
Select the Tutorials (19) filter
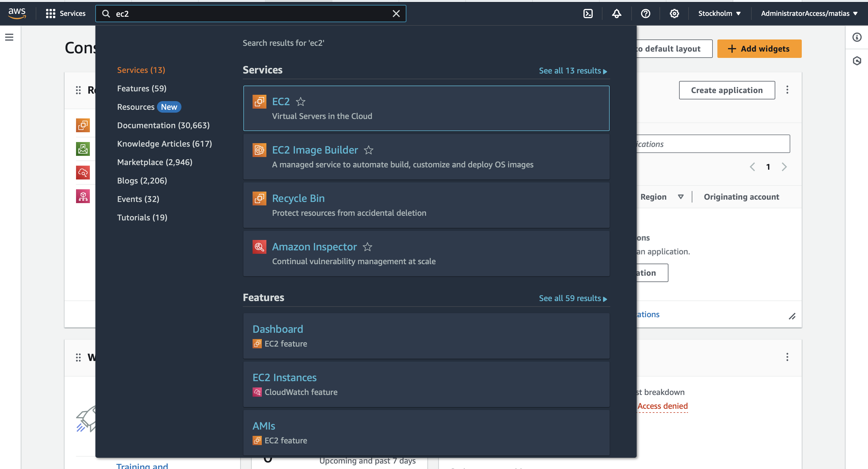click(x=142, y=218)
